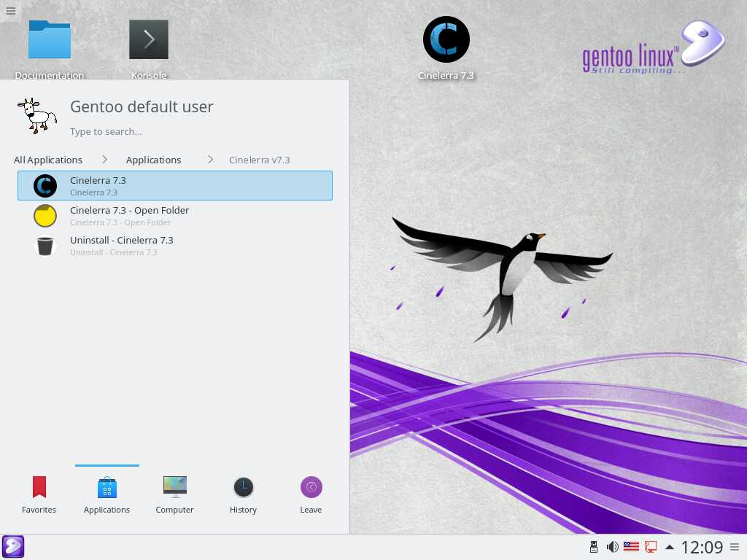
Task: Click chevron before Cinelerra v7.3 breadcrumb
Action: coord(210,160)
